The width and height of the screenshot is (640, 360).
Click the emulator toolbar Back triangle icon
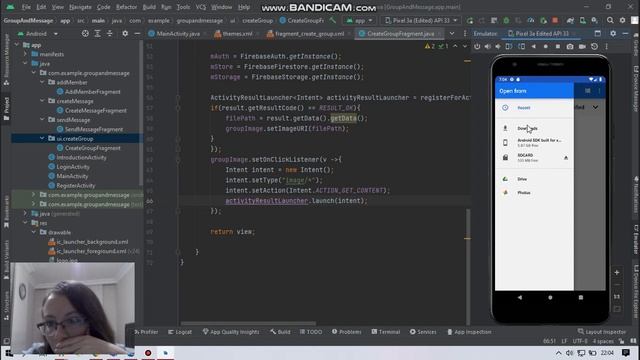click(x=533, y=47)
